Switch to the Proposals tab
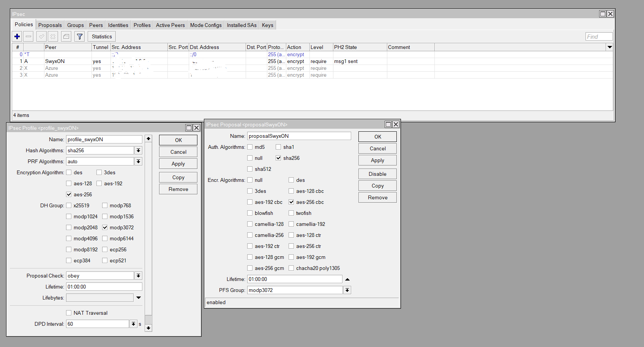This screenshot has width=644, height=347. [50, 25]
